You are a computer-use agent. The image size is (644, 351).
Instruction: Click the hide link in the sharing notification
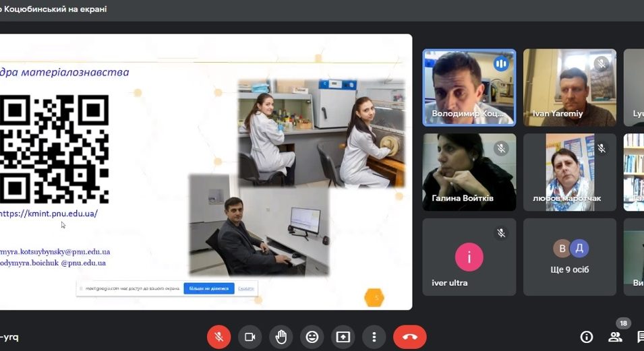(246, 288)
